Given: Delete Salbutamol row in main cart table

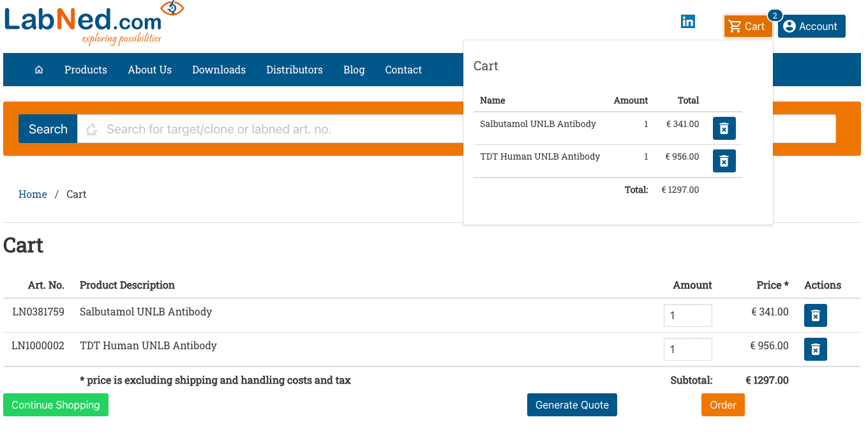Looking at the screenshot, I should (x=815, y=315).
